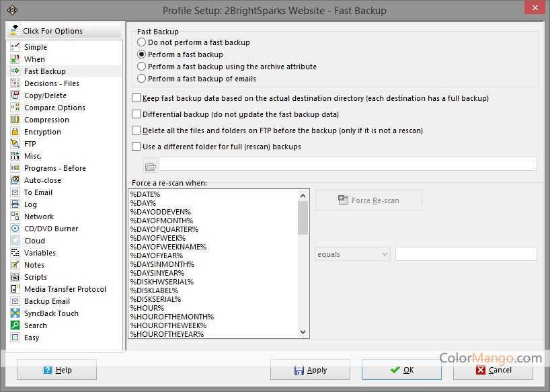The width and height of the screenshot is (550, 392).
Task: Confirm with the OK button
Action: click(401, 370)
